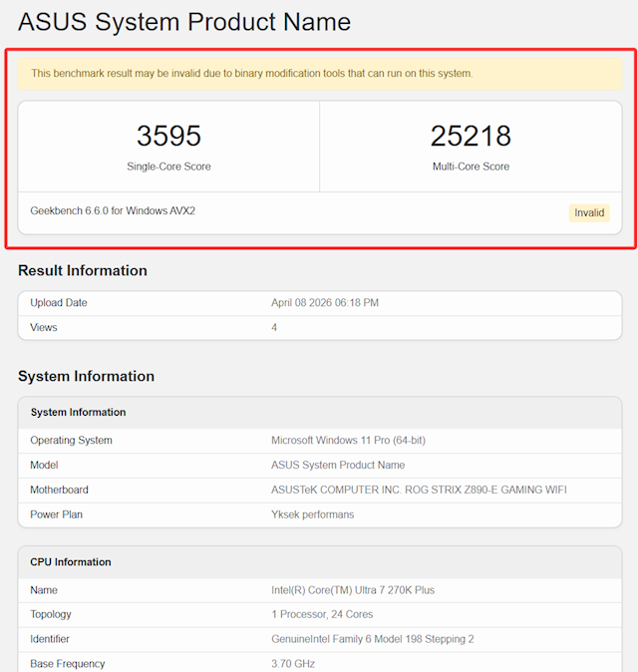The height and width of the screenshot is (672, 638).
Task: Click the 25218 multi-core score number
Action: [471, 137]
